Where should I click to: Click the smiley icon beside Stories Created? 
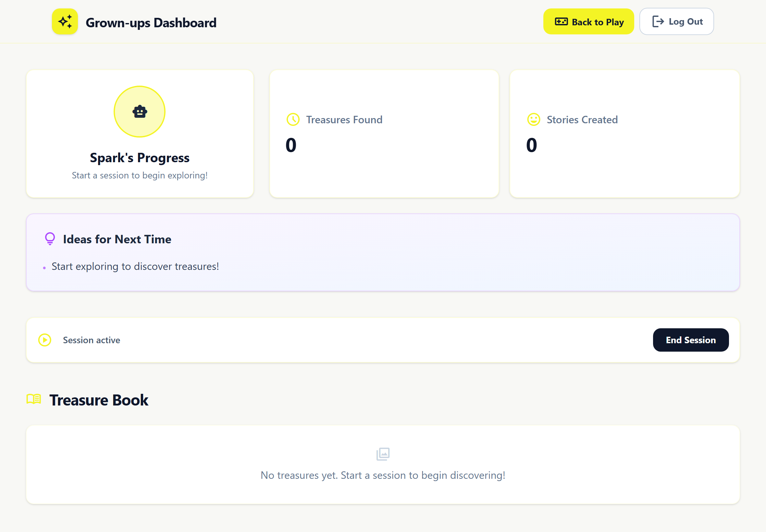[x=533, y=120]
